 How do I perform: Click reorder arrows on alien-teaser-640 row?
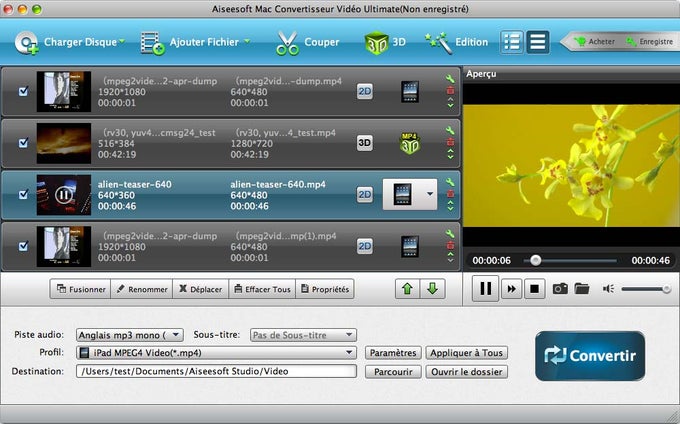pyautogui.click(x=450, y=206)
